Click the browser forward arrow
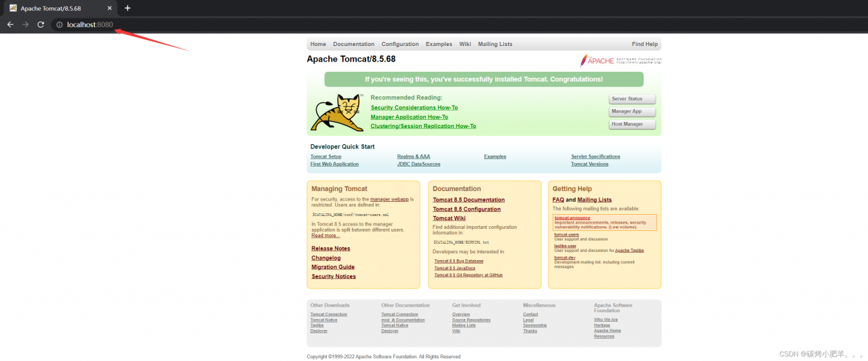The width and height of the screenshot is (868, 361). coord(26,24)
